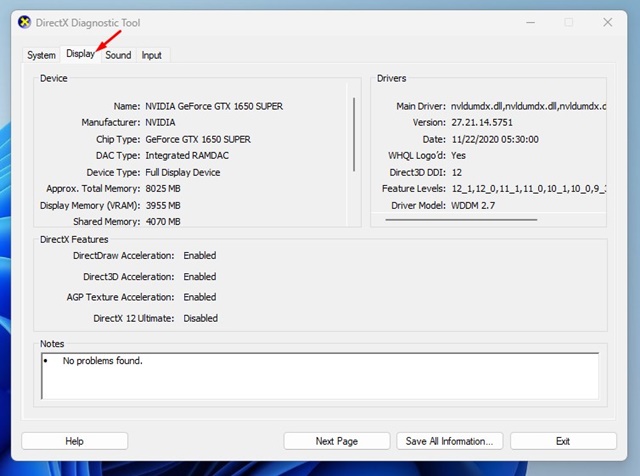Image resolution: width=640 pixels, height=476 pixels.
Task: Click the Feature Levels value 12_1,12_0
Action: pyautogui.click(x=528, y=189)
